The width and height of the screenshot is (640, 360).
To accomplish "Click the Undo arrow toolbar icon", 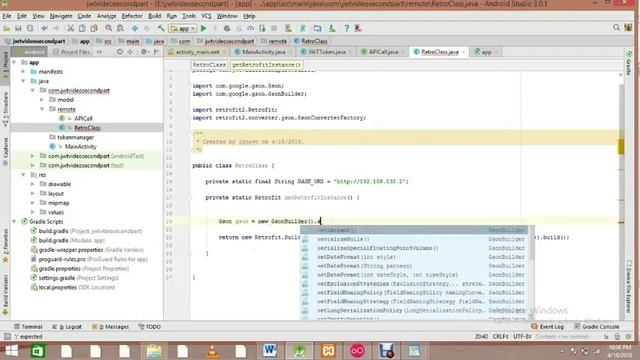I will pos(44,28).
